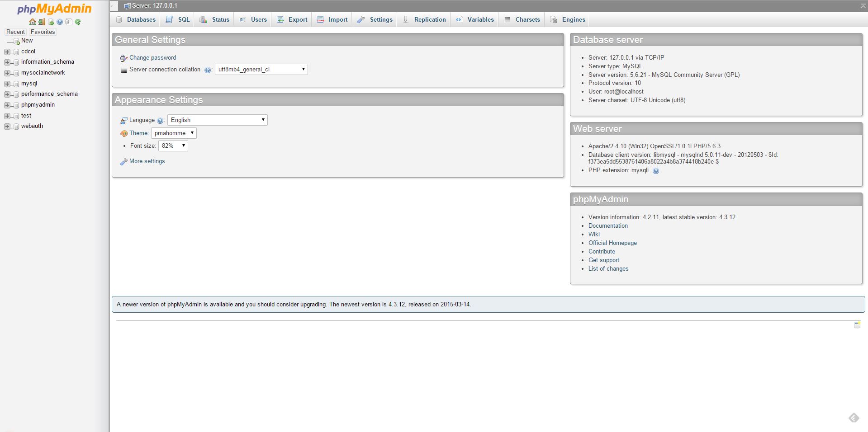This screenshot has height=432, width=868.
Task: Click help icon beside PHP extension mysqli
Action: tap(656, 171)
